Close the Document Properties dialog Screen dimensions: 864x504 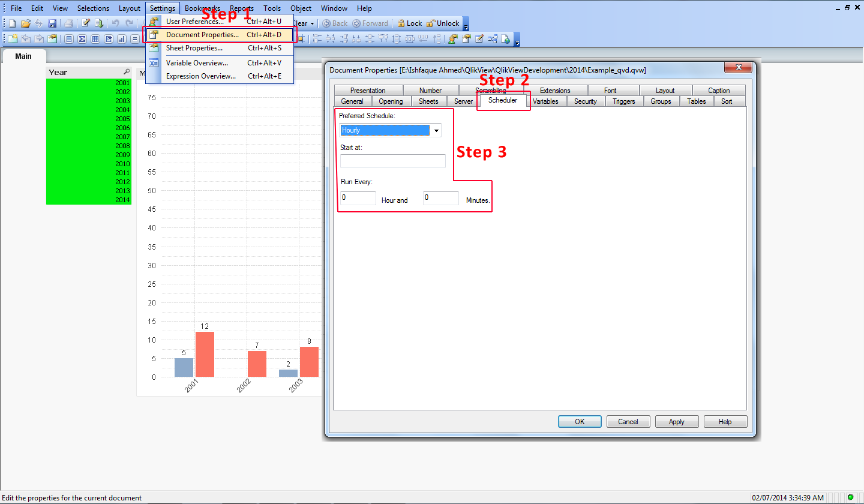click(x=739, y=68)
